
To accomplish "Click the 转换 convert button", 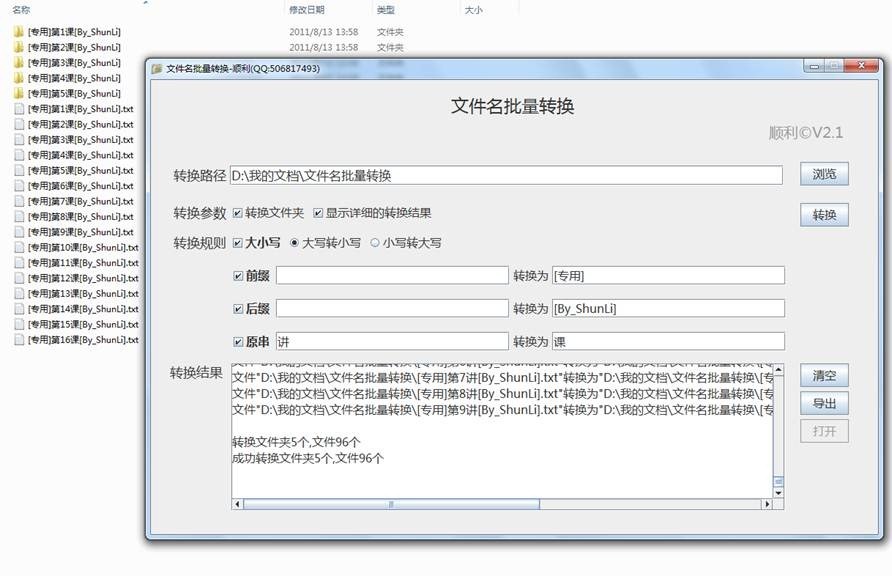I will tap(824, 215).
